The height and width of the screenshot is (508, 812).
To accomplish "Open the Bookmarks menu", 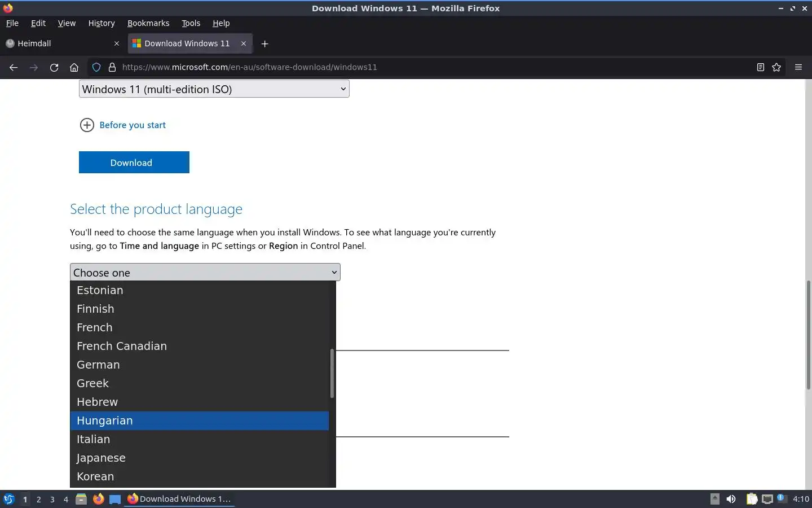I will tap(148, 23).
